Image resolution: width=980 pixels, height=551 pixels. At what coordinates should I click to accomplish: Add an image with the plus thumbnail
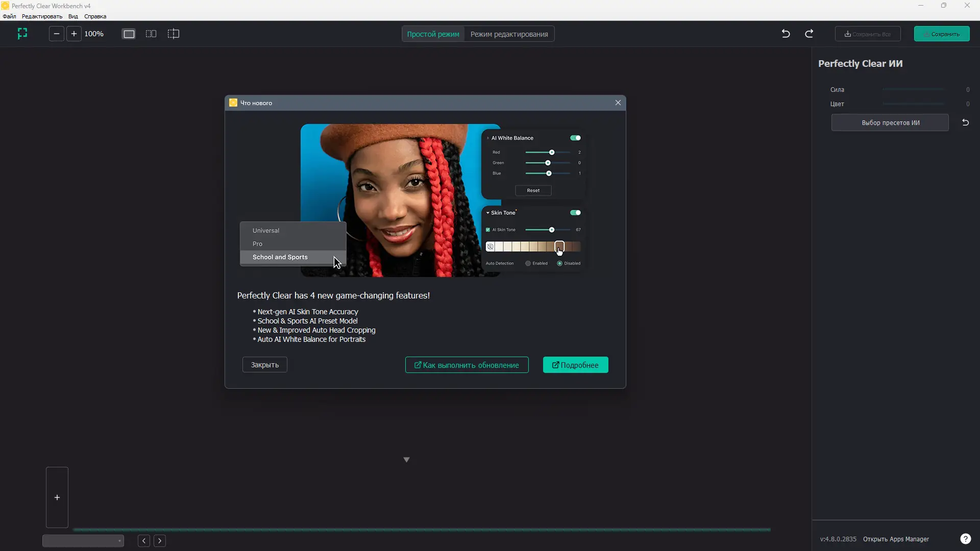[x=57, y=497]
